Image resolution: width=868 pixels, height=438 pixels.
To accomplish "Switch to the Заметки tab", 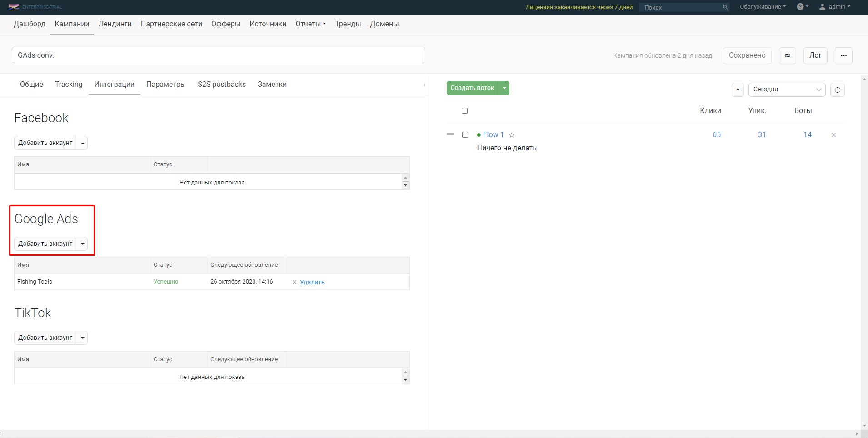I will (x=272, y=85).
